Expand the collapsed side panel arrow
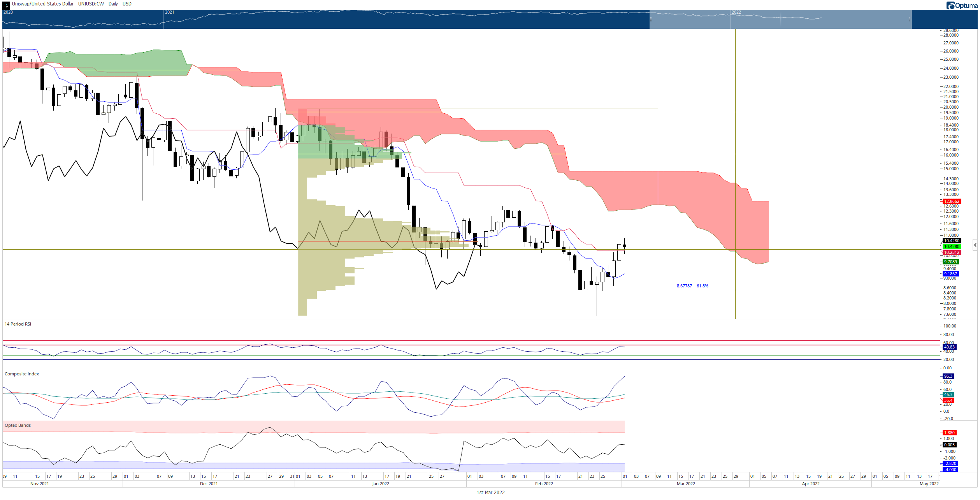The height and width of the screenshot is (500, 980). [975, 245]
